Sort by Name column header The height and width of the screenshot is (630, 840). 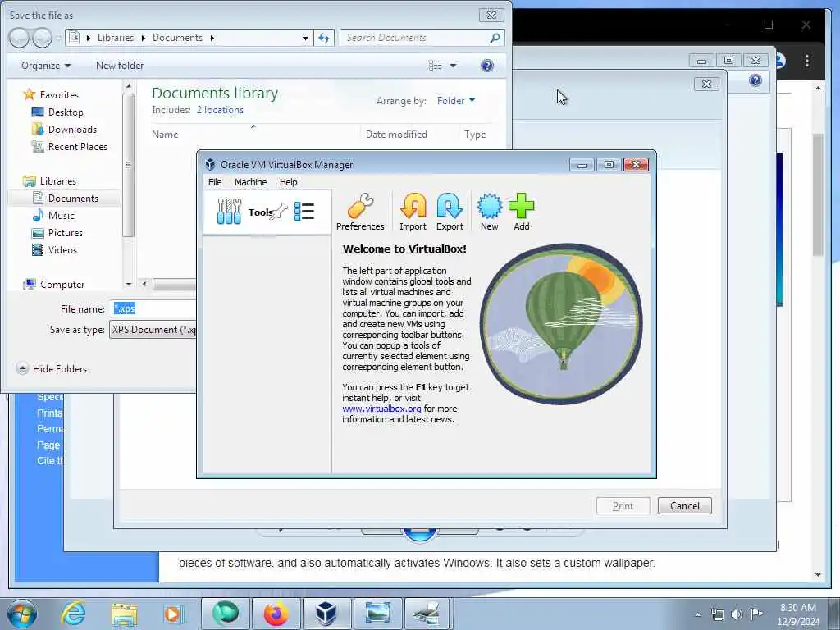click(x=164, y=135)
